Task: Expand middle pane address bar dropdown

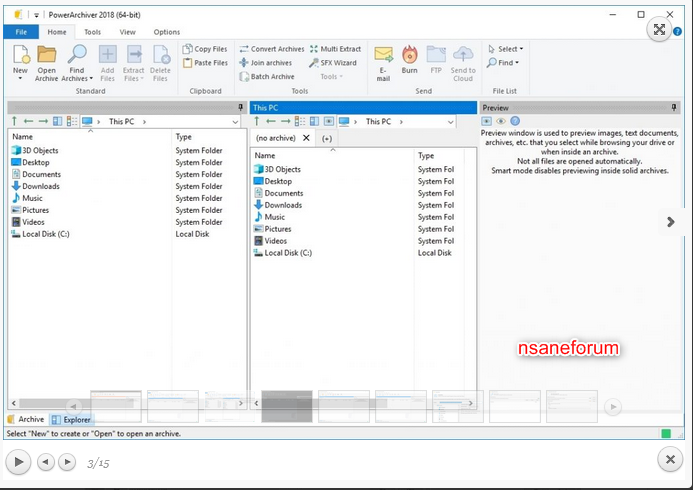Action: point(450,122)
